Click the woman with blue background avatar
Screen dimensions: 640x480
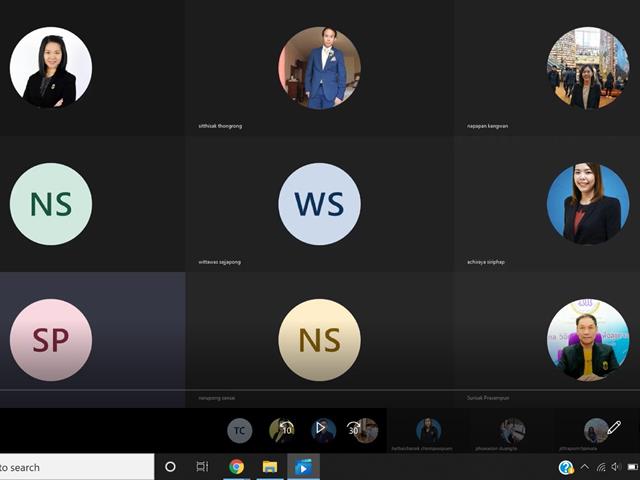click(x=588, y=204)
